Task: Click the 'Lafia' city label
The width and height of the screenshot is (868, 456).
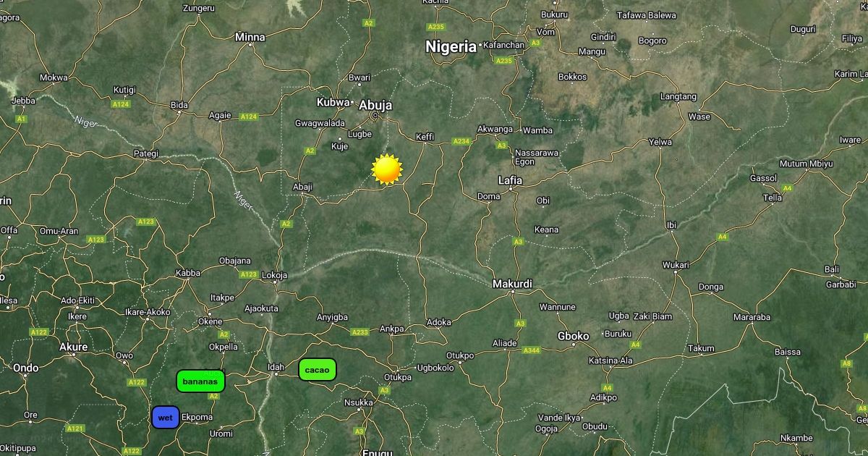Action: pos(511,180)
